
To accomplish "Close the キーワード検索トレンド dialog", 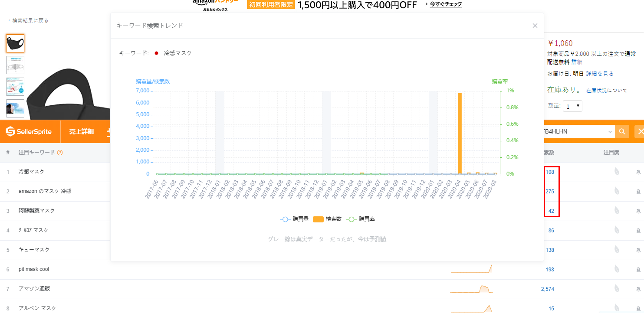I will pos(535,26).
